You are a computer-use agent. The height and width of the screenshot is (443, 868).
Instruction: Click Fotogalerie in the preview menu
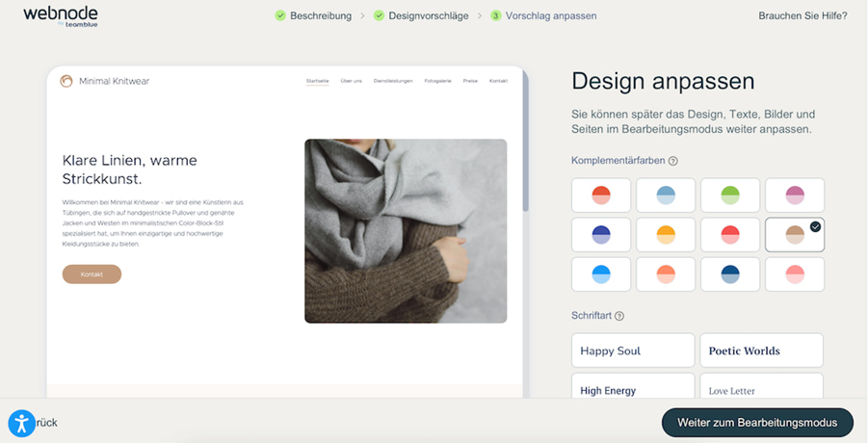(x=438, y=81)
